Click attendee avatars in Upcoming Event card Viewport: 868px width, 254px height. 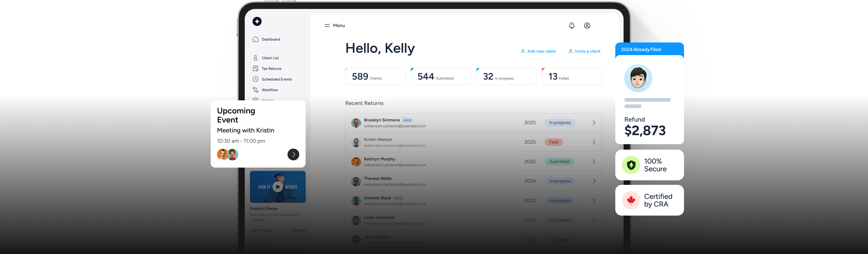pyautogui.click(x=227, y=154)
